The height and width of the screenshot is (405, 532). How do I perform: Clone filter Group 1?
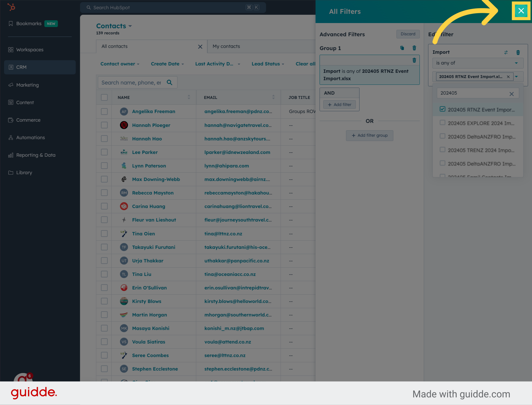[x=402, y=48]
